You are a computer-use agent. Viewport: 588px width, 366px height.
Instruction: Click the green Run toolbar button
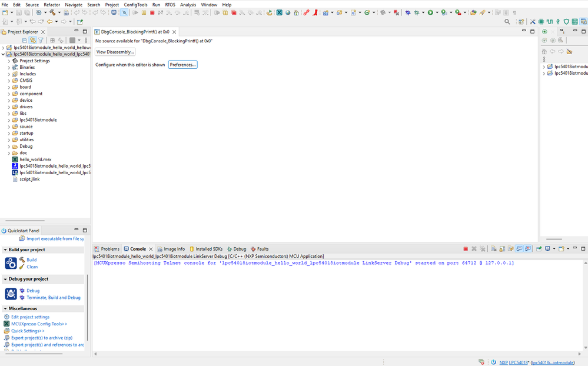tap(430, 12)
